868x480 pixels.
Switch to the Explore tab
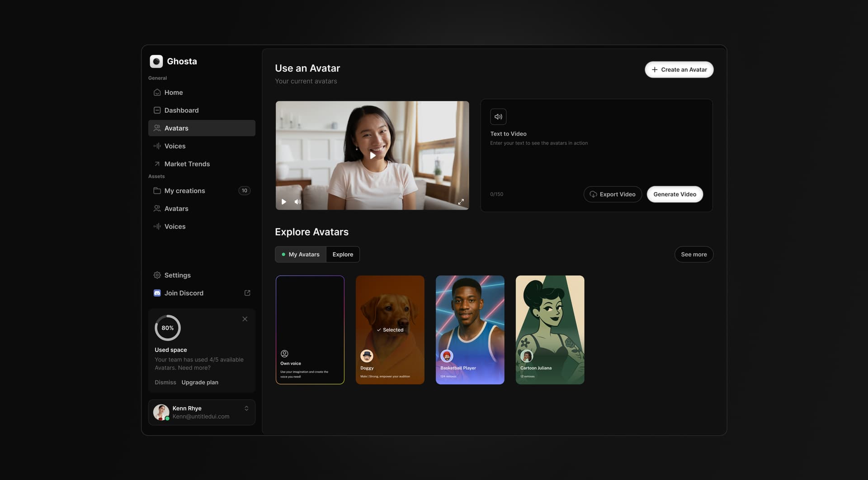343,254
